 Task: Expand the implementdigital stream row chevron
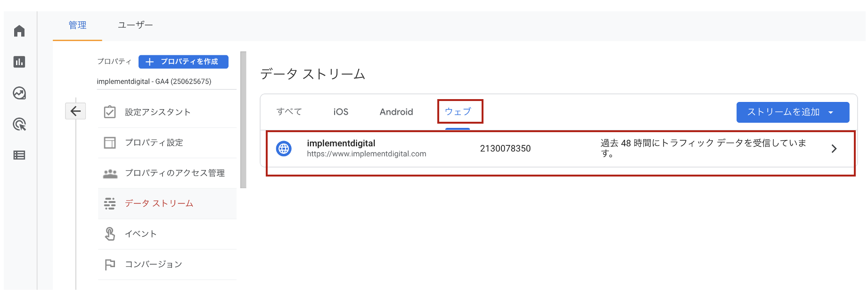tap(834, 149)
